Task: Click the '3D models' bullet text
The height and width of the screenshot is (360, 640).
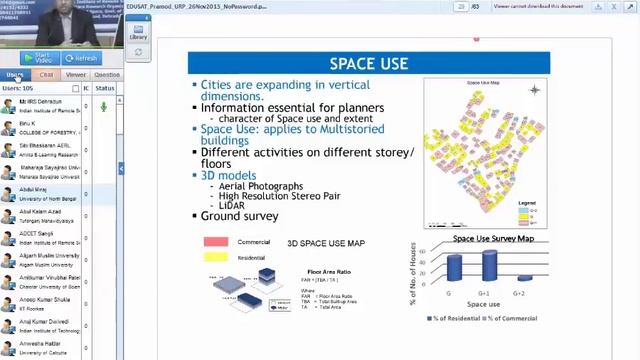Action: click(229, 176)
